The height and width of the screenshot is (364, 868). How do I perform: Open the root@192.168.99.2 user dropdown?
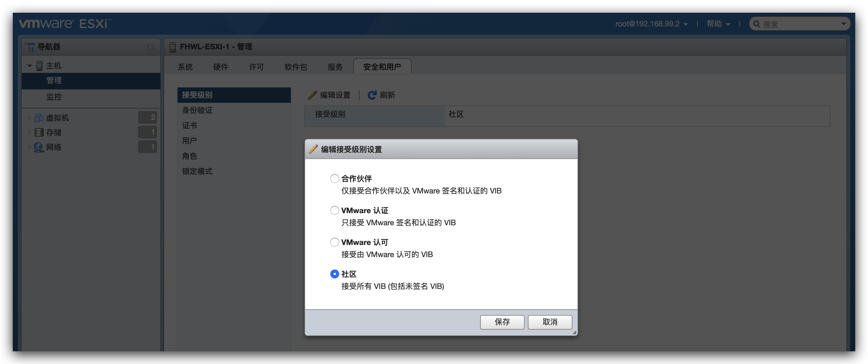click(x=651, y=24)
